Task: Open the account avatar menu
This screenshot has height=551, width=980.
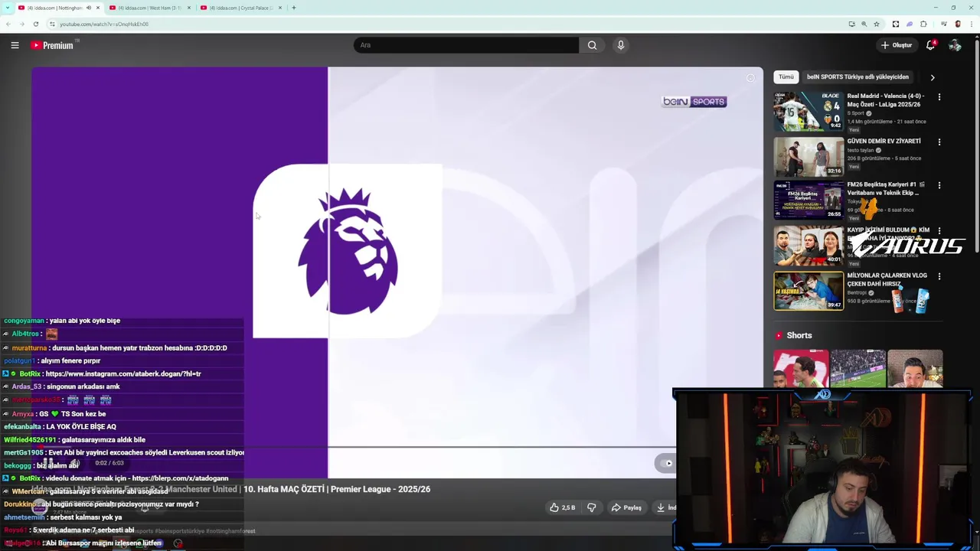Action: click(x=955, y=45)
